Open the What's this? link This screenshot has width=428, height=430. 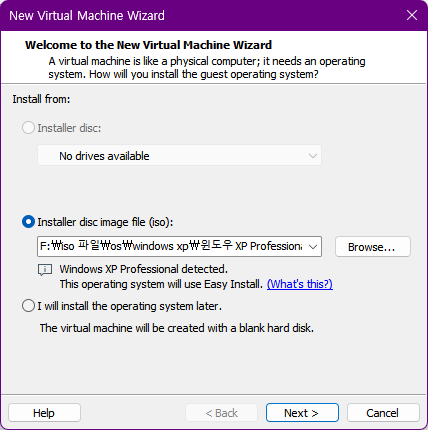coord(300,284)
